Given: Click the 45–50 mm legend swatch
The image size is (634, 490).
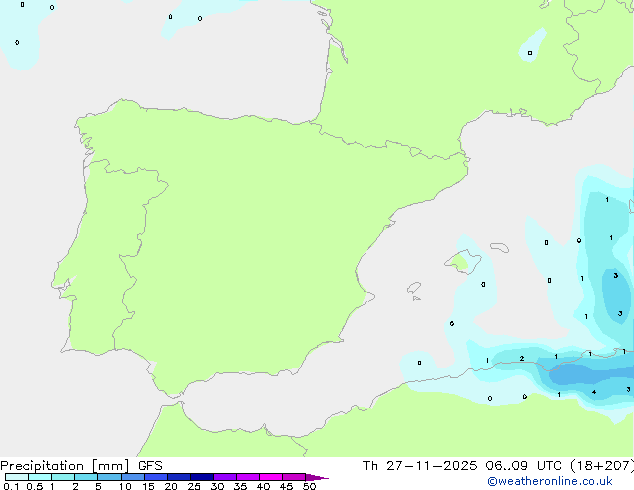Looking at the screenshot, I should click(x=294, y=477).
